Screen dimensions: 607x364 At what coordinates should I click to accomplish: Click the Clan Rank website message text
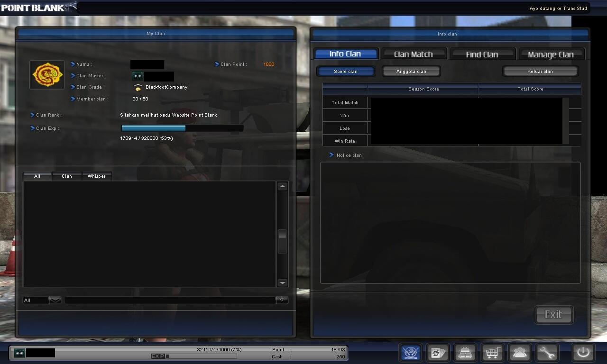click(168, 115)
